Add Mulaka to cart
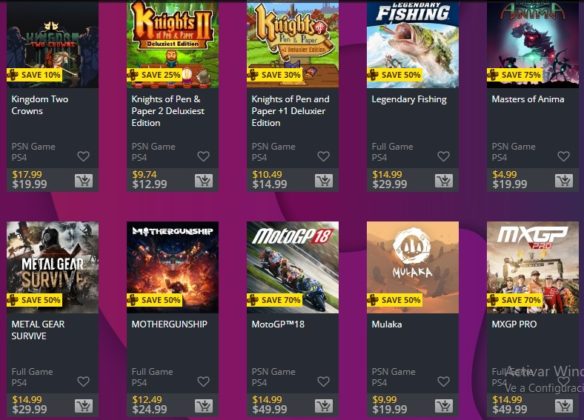 pos(444,406)
